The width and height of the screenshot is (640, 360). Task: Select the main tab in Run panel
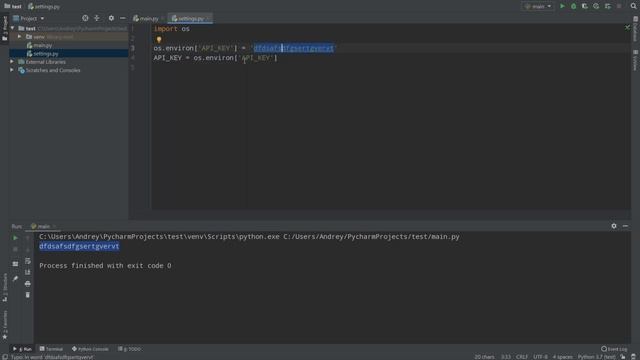pos(43,226)
